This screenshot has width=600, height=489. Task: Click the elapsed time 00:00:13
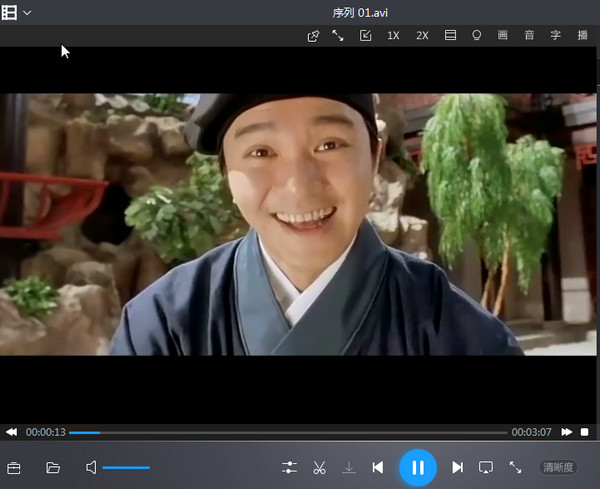[x=46, y=432]
